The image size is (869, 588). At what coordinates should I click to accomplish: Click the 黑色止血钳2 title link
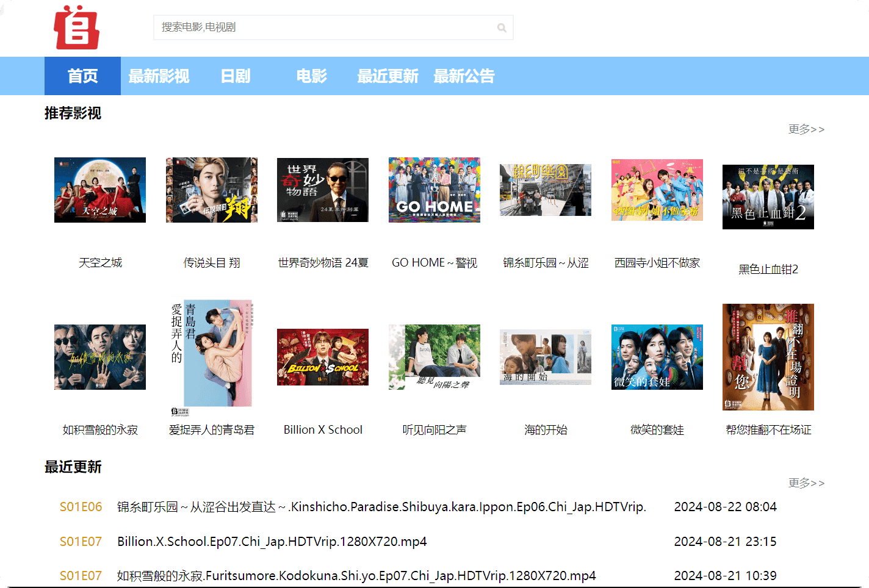(x=768, y=269)
